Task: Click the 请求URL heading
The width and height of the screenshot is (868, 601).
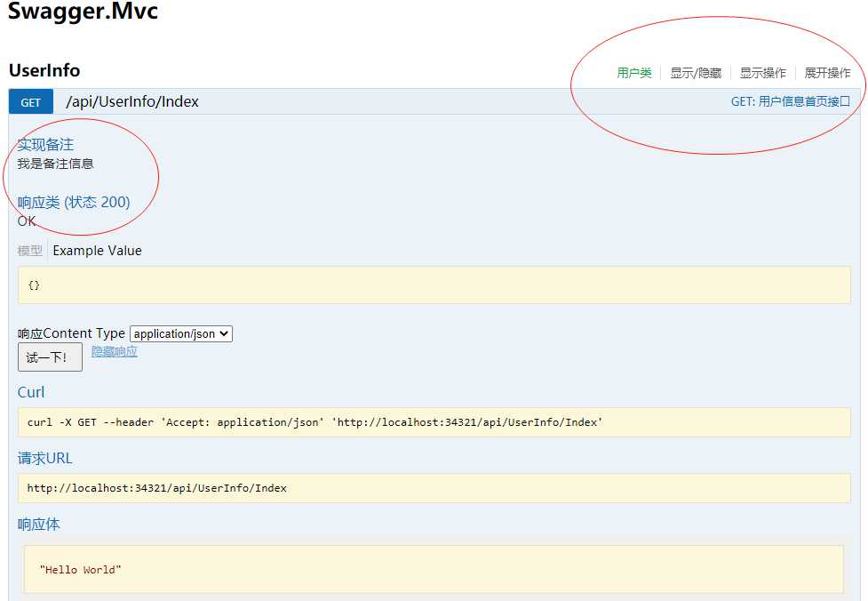Action: [44, 458]
